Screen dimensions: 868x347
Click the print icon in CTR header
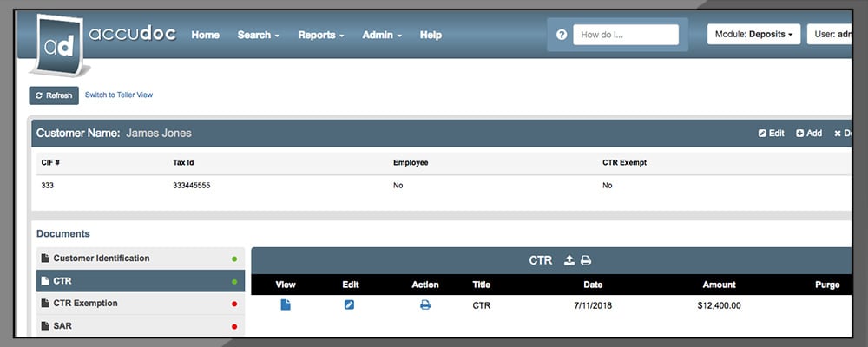point(586,260)
